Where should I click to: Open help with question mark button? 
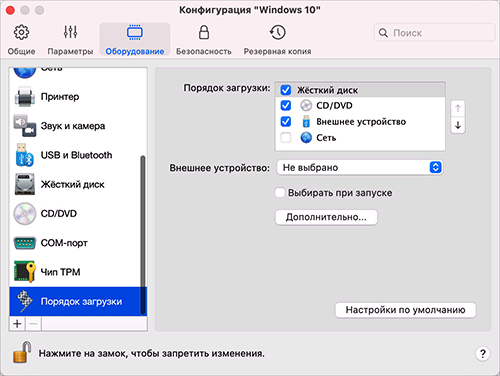[483, 353]
